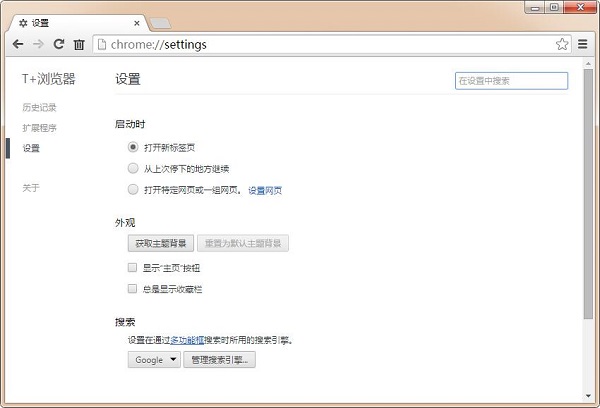Click the 管理搜索引擎 button
600x408 pixels.
[x=219, y=360]
